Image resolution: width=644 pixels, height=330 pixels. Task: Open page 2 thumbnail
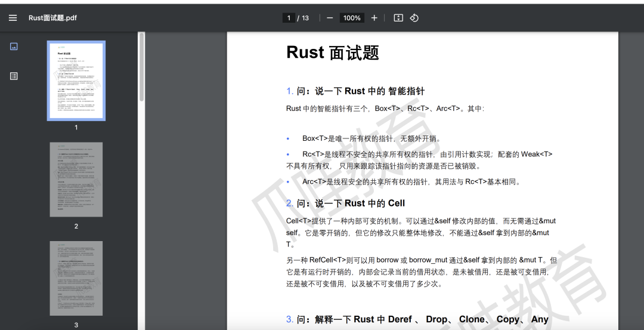tap(76, 180)
